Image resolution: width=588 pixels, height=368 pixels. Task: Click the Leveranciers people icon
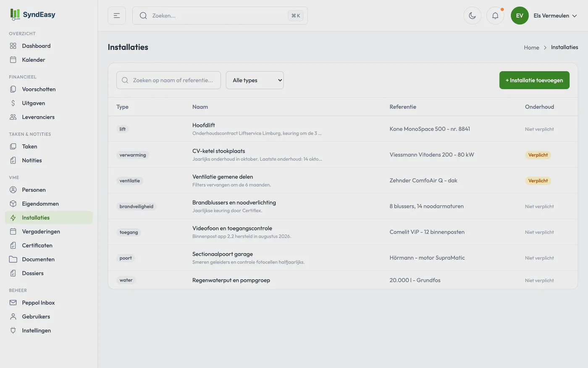13,117
